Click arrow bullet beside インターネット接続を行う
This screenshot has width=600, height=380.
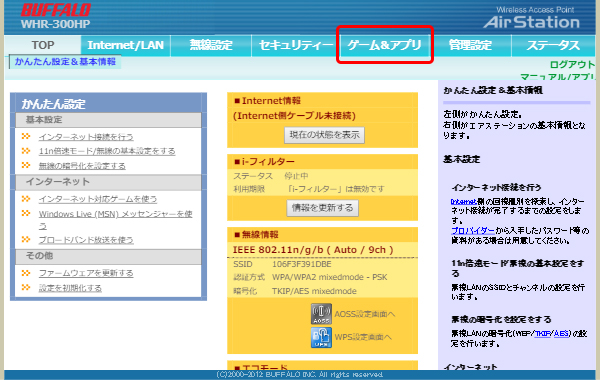coord(26,136)
